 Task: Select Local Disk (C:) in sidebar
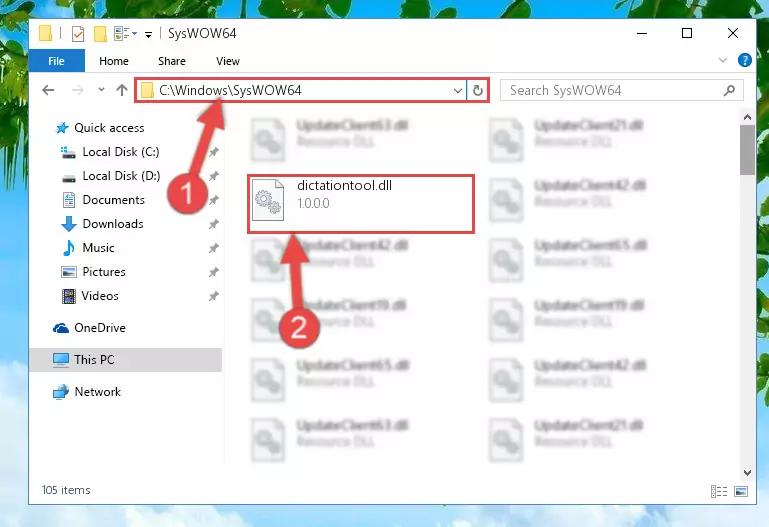click(x=121, y=152)
